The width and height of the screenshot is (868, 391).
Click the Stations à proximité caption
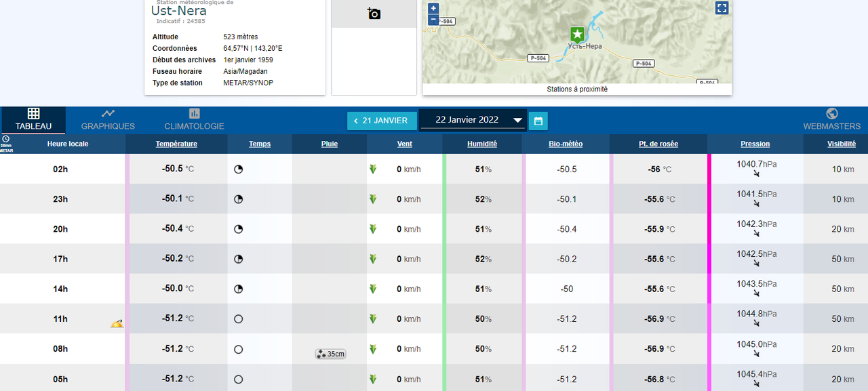577,89
